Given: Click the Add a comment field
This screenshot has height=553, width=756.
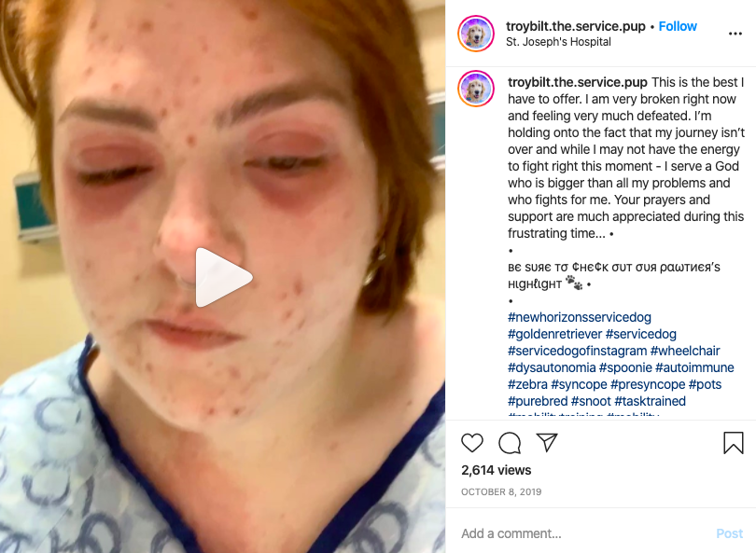Looking at the screenshot, I should point(583,533).
